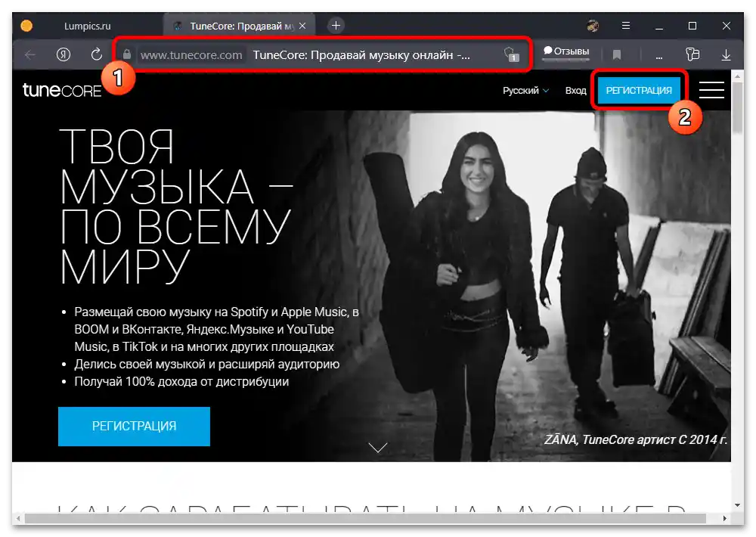
Task: Open the browser hamburger settings menu
Action: click(x=626, y=26)
